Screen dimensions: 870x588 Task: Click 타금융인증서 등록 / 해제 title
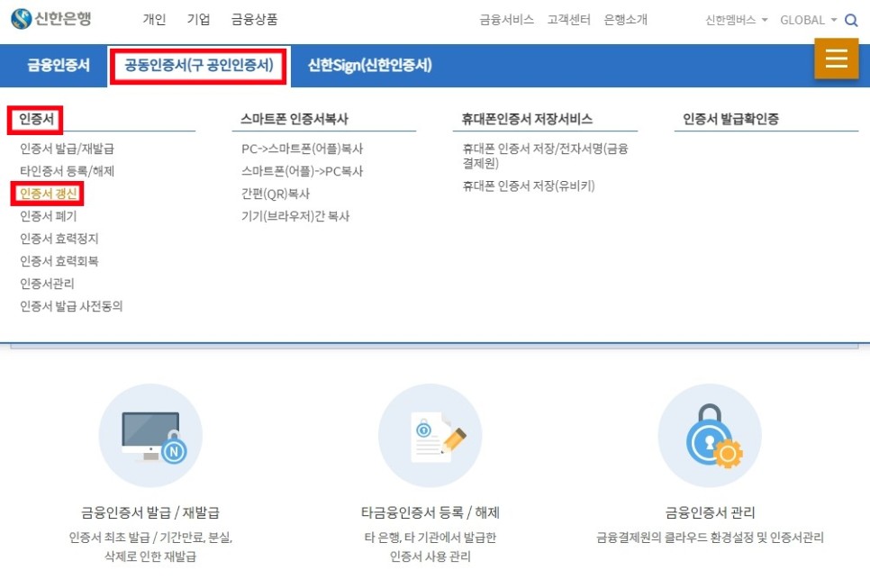tap(430, 512)
